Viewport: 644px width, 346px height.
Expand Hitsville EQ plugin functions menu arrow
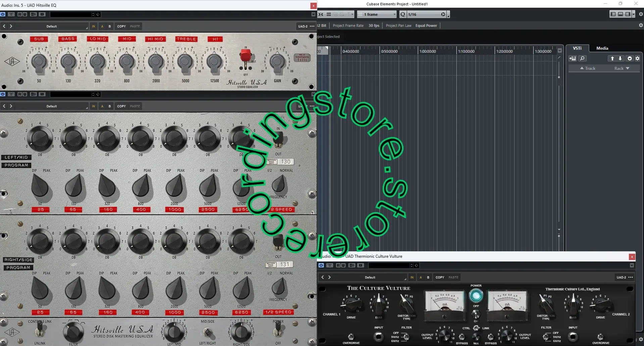(313, 14)
